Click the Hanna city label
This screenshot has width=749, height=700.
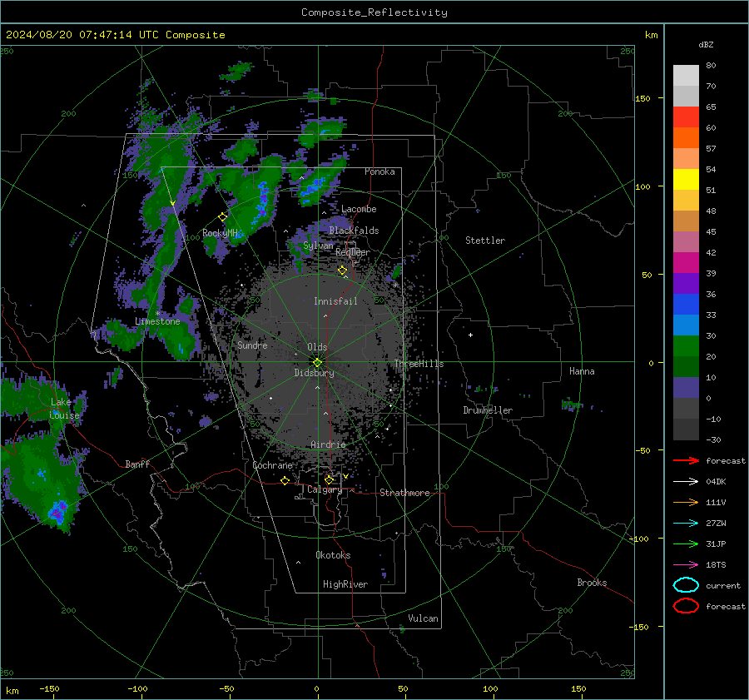[582, 371]
